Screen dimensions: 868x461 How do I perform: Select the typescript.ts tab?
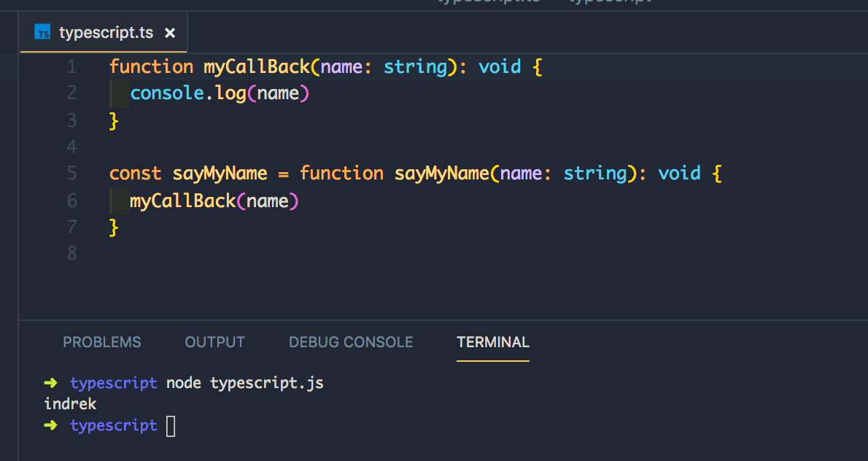(104, 33)
